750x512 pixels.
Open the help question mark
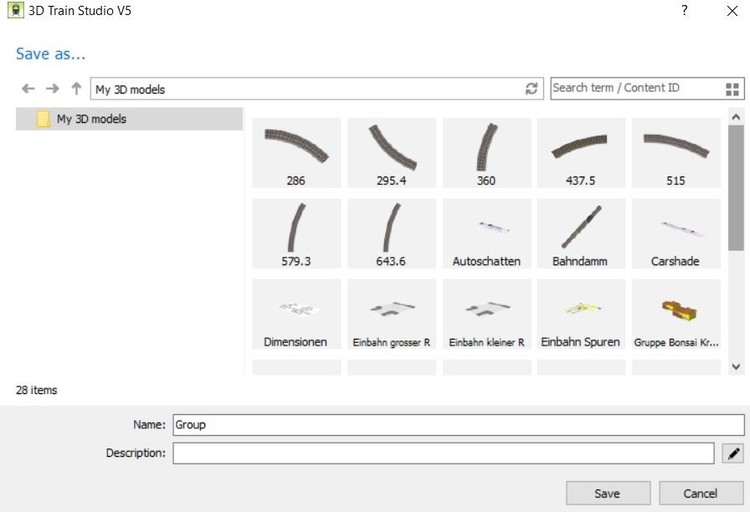click(x=684, y=11)
